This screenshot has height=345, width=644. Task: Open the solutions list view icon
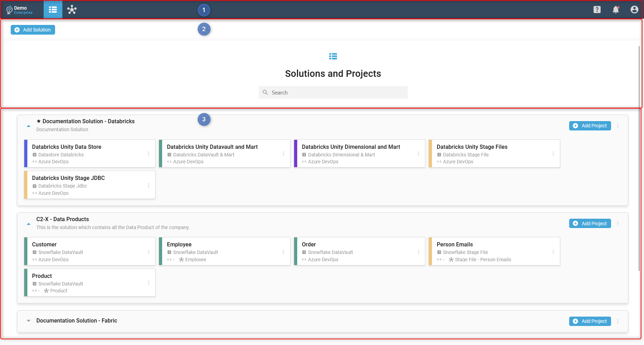(x=53, y=10)
